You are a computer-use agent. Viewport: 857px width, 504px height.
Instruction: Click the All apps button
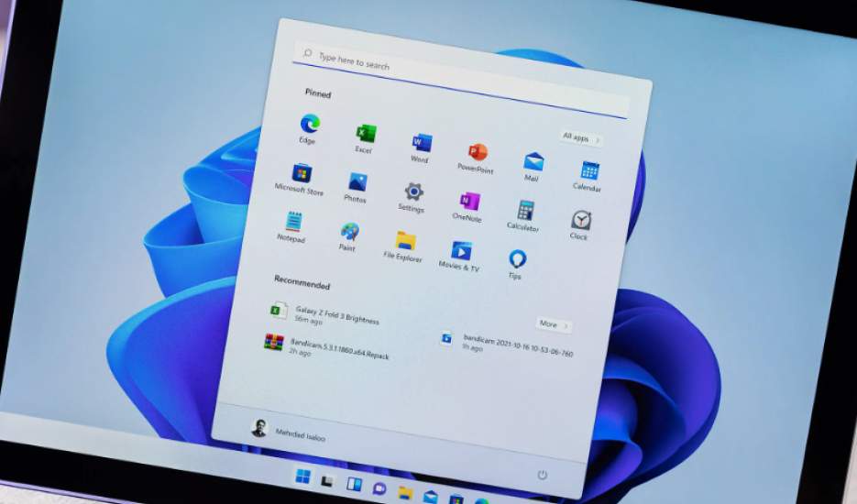point(581,137)
